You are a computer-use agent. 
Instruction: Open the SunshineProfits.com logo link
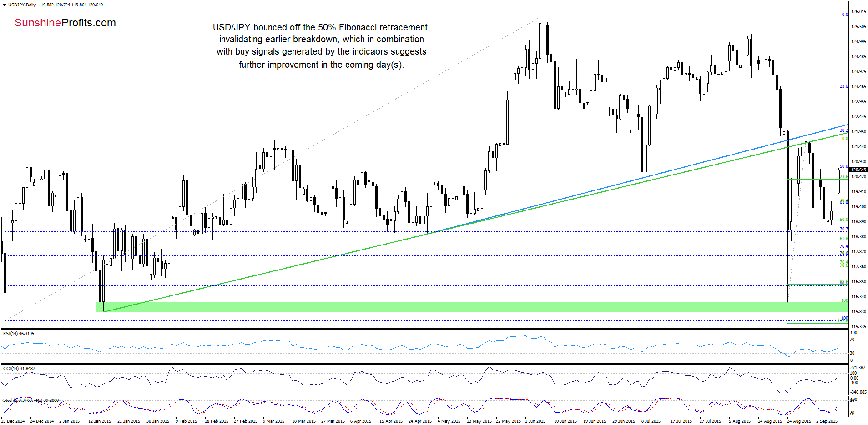click(65, 23)
